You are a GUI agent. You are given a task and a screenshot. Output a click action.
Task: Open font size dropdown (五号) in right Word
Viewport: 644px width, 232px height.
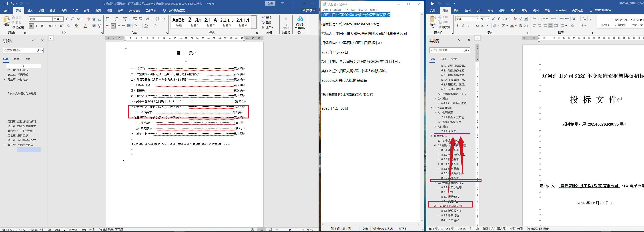(x=488, y=19)
